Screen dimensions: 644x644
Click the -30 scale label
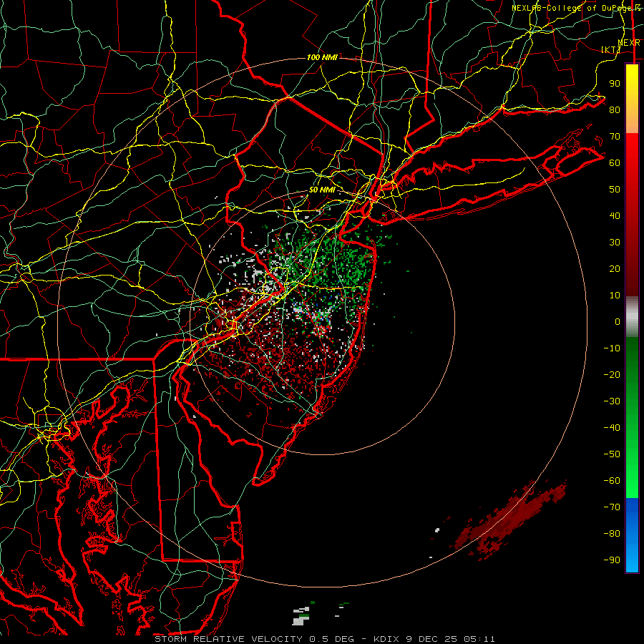pyautogui.click(x=612, y=401)
